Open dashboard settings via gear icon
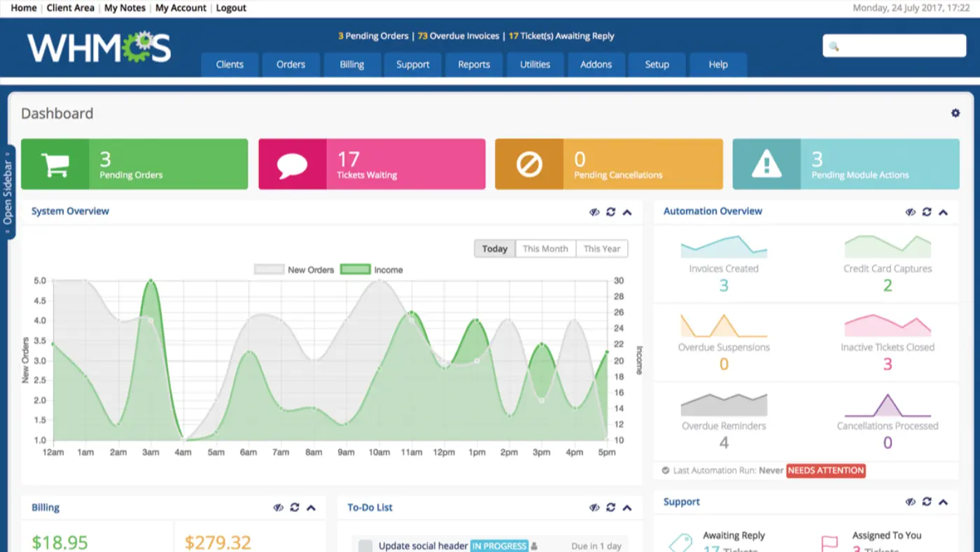This screenshot has width=980, height=552. [x=955, y=112]
